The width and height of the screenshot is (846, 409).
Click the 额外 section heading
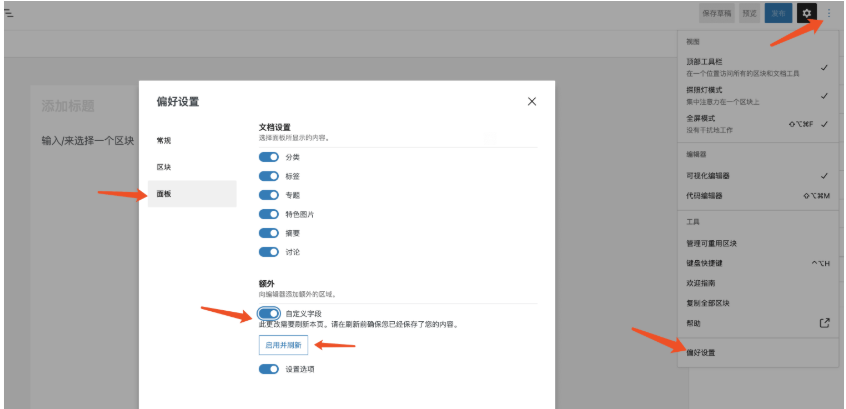click(267, 283)
